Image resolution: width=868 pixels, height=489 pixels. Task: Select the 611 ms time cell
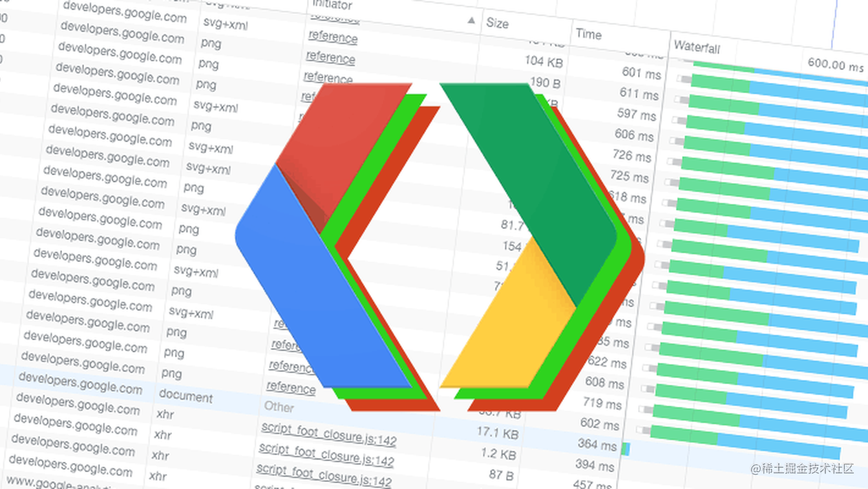click(639, 94)
